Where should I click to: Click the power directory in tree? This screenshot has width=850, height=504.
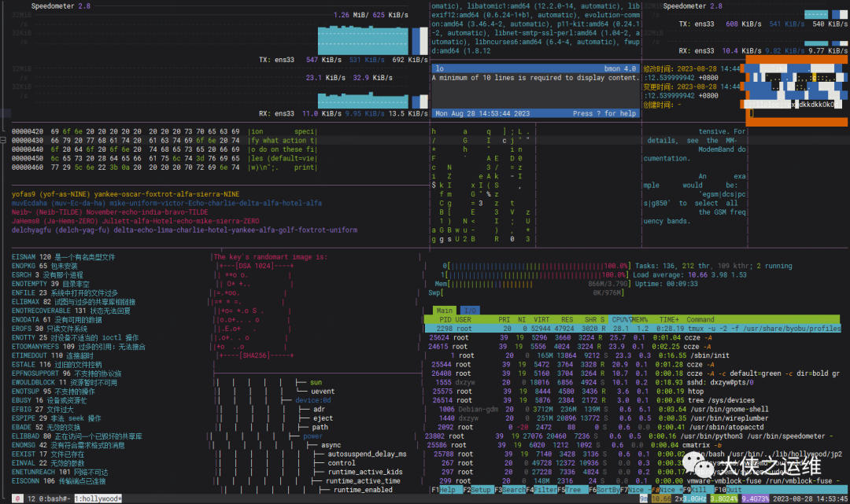click(x=312, y=436)
